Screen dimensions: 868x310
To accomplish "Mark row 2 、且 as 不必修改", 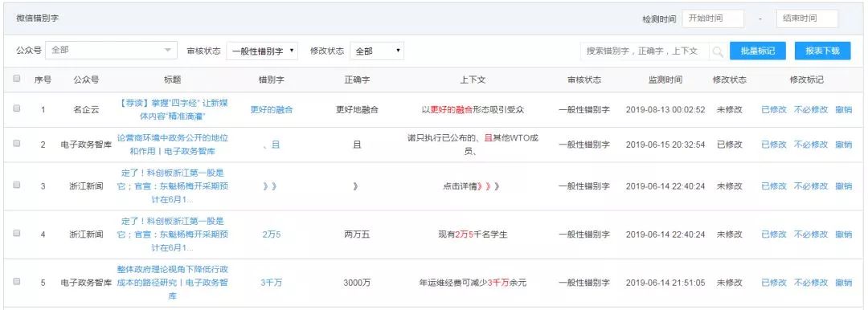I will point(811,145).
